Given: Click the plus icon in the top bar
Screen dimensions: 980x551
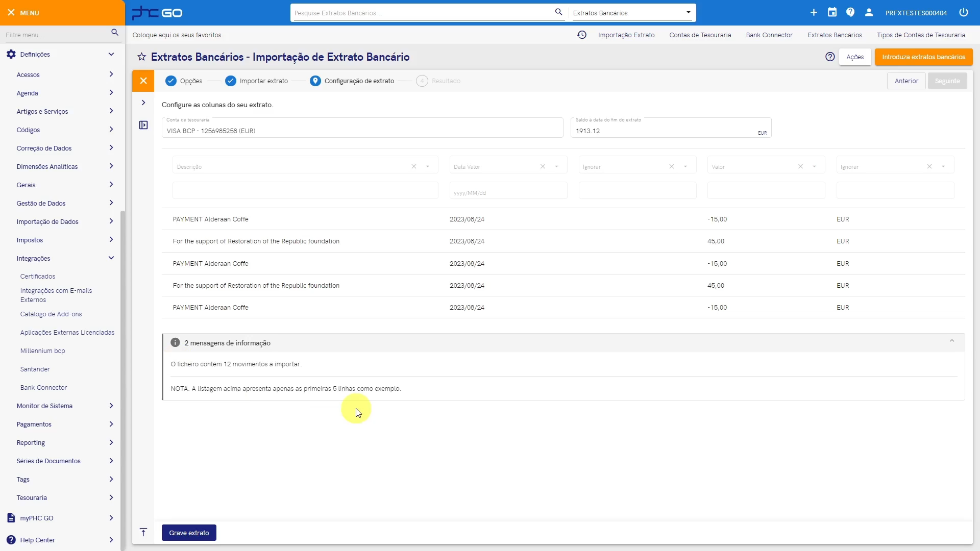Looking at the screenshot, I should click(814, 12).
